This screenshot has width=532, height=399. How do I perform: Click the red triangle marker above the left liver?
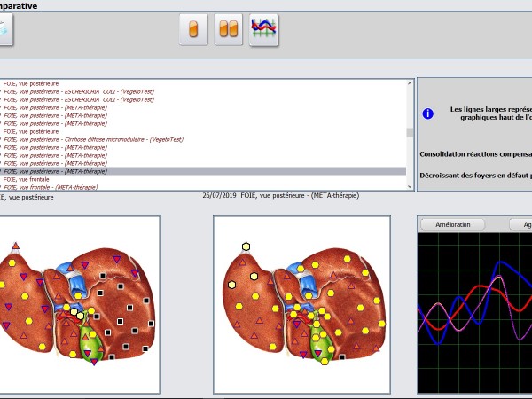(14, 244)
